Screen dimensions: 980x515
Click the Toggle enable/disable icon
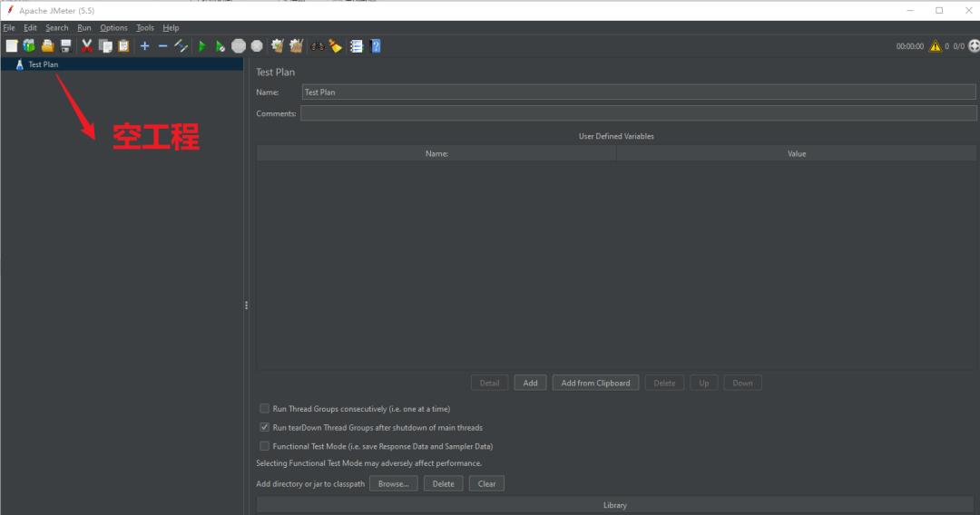[x=181, y=46]
